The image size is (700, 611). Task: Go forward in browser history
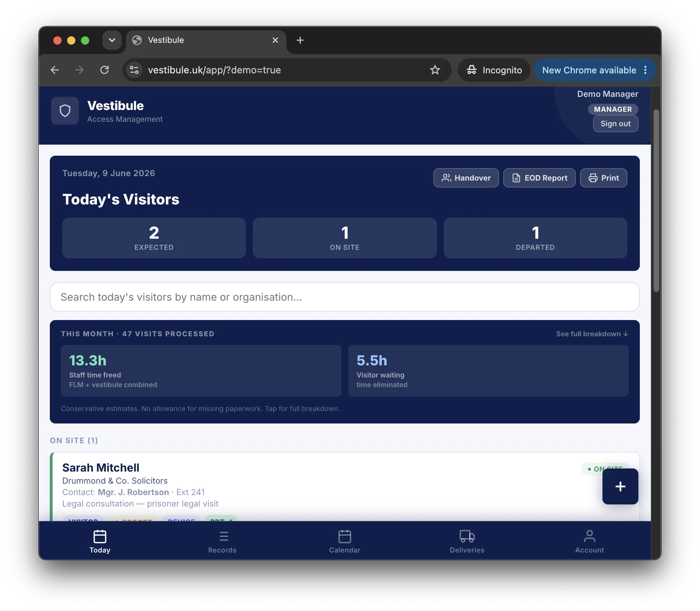pyautogui.click(x=80, y=70)
